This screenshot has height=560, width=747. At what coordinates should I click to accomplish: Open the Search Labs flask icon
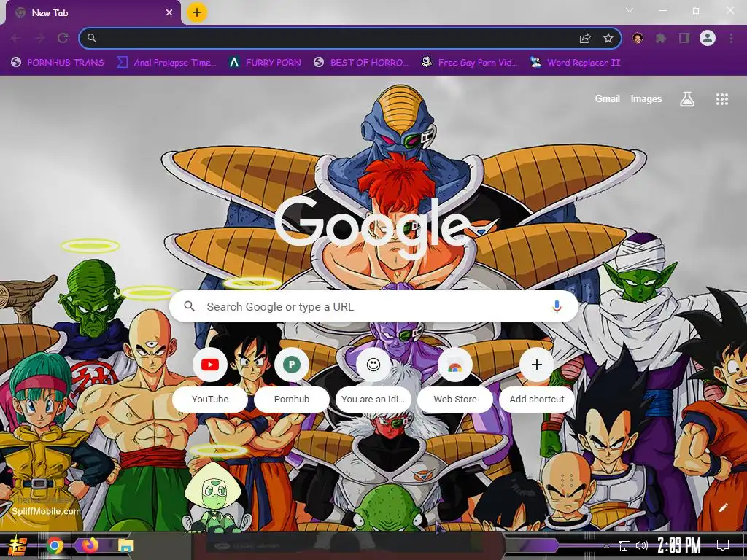point(687,99)
